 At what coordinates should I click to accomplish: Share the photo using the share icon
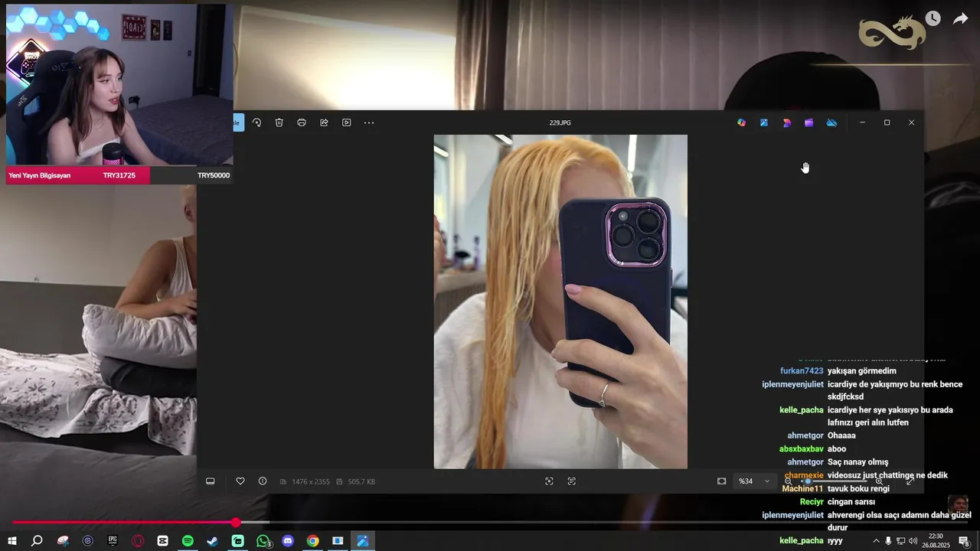324,122
